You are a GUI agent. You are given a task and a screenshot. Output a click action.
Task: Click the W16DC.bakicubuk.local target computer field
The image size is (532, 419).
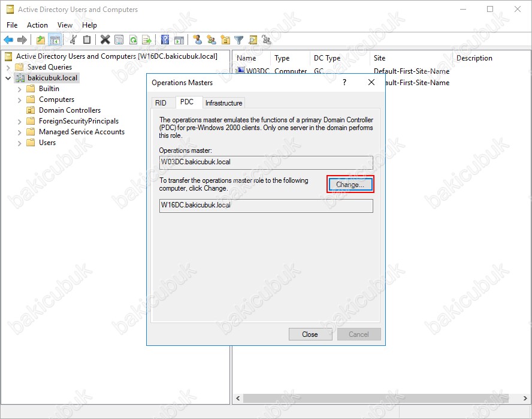click(266, 206)
